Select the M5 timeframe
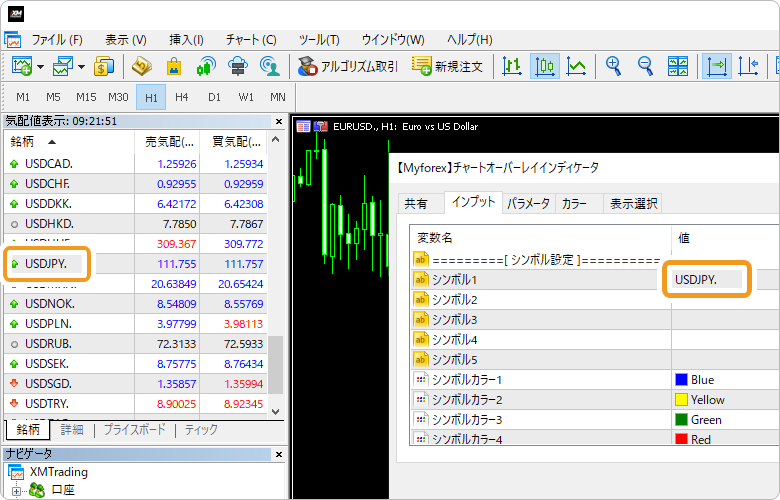The image size is (780, 500). (x=53, y=97)
